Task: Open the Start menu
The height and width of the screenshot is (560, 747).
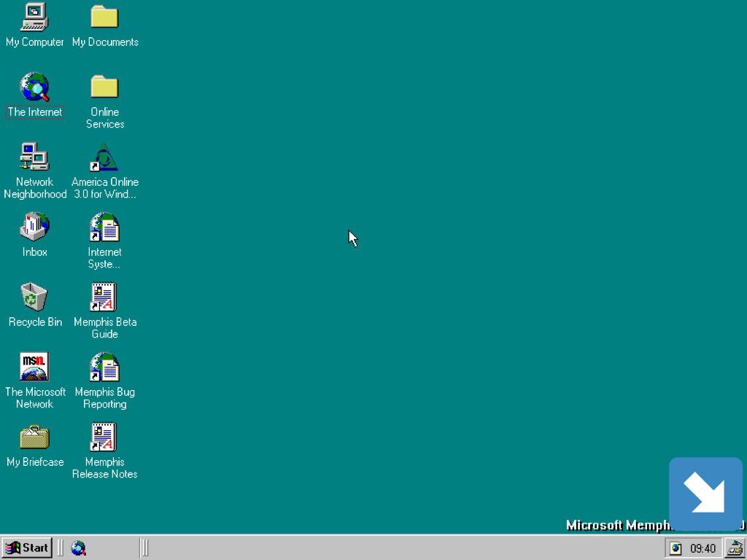Action: pos(26,548)
